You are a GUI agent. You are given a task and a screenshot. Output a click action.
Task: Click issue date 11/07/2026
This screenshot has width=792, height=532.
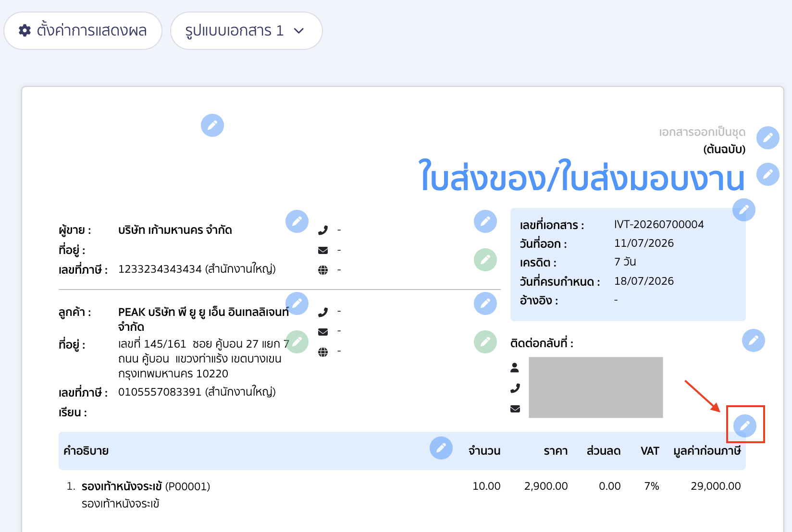[x=644, y=243]
